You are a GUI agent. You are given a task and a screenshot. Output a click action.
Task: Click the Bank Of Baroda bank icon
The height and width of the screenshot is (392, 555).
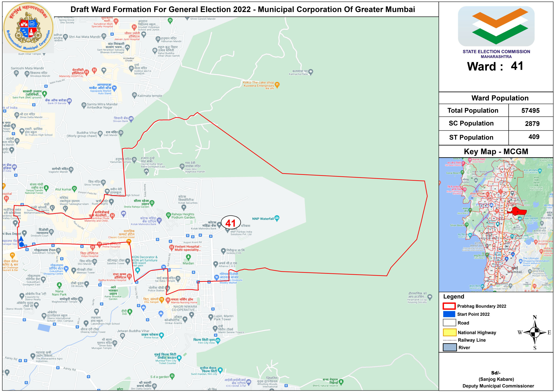tap(69, 101)
